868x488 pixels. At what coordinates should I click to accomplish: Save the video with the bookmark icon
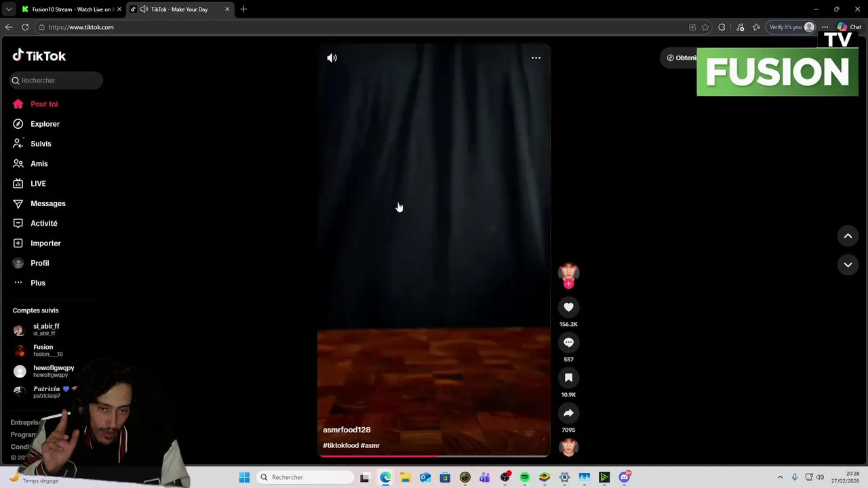pyautogui.click(x=568, y=378)
